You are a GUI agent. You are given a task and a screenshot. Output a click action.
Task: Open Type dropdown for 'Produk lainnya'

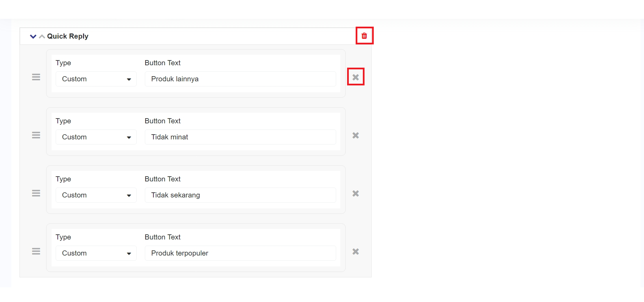(x=96, y=79)
